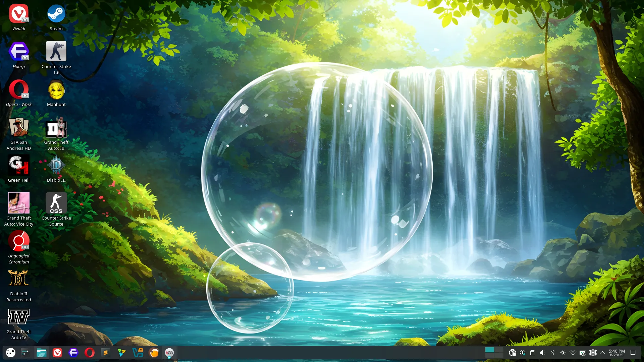Open the screen brightness control

[562, 353]
